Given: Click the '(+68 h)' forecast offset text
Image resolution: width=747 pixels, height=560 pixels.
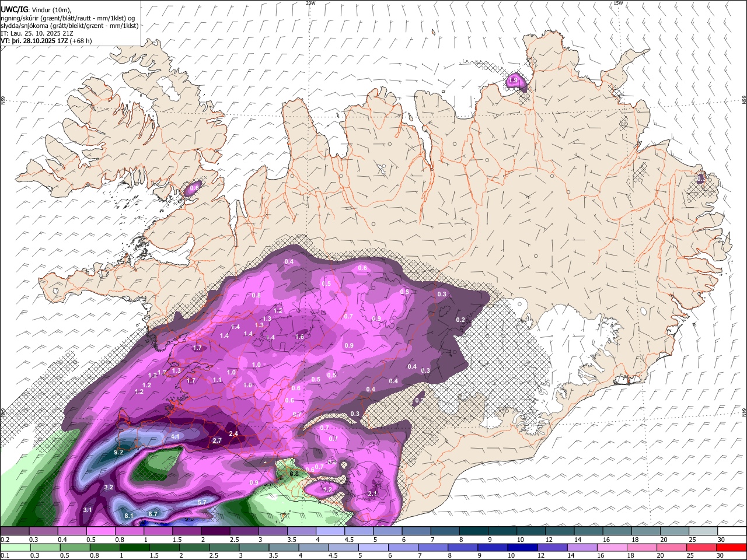Looking at the screenshot, I should (81, 41).
